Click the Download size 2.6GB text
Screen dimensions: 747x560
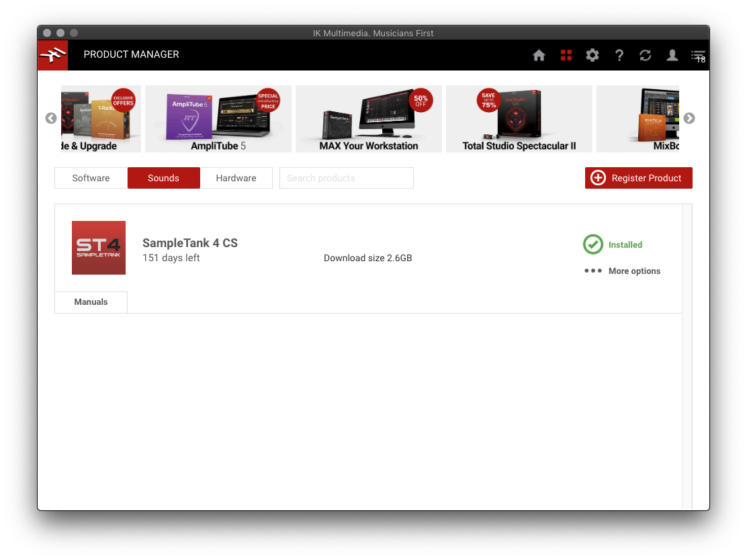coord(367,258)
